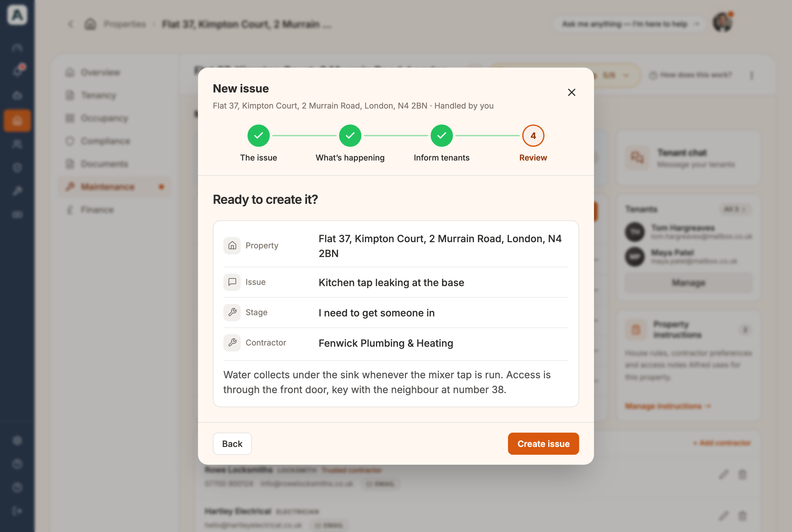Select the contractor name Fenwick Plumbing & Heating

point(386,343)
